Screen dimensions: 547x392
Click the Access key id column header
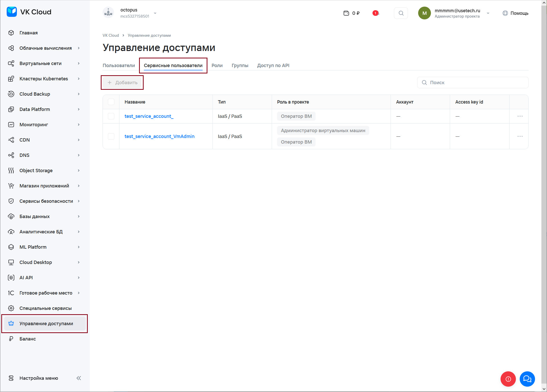469,102
